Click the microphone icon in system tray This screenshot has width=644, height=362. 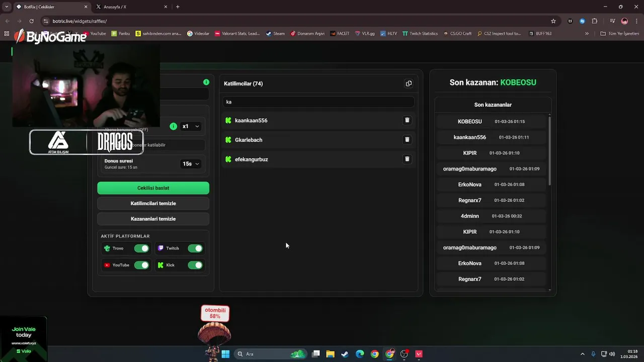[594, 354]
